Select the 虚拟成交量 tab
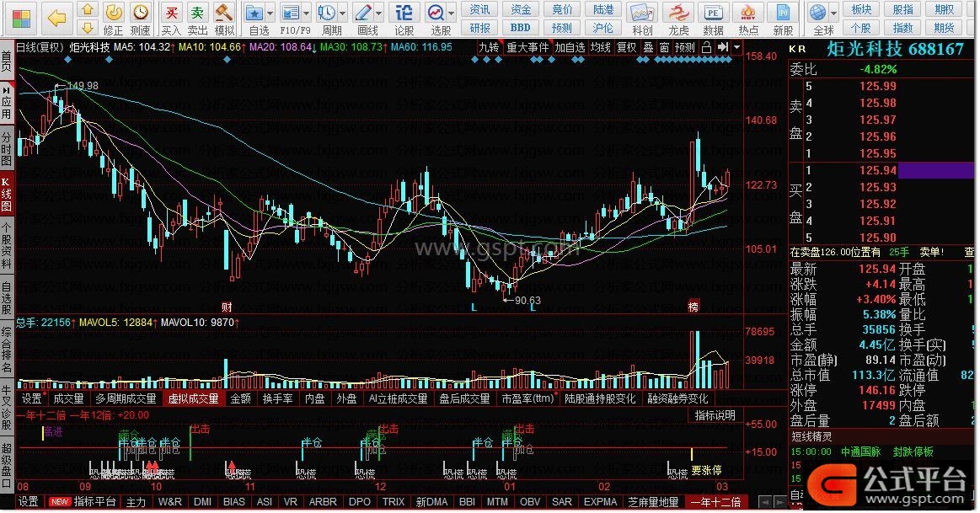Viewport: 980px width, 513px height. click(193, 398)
